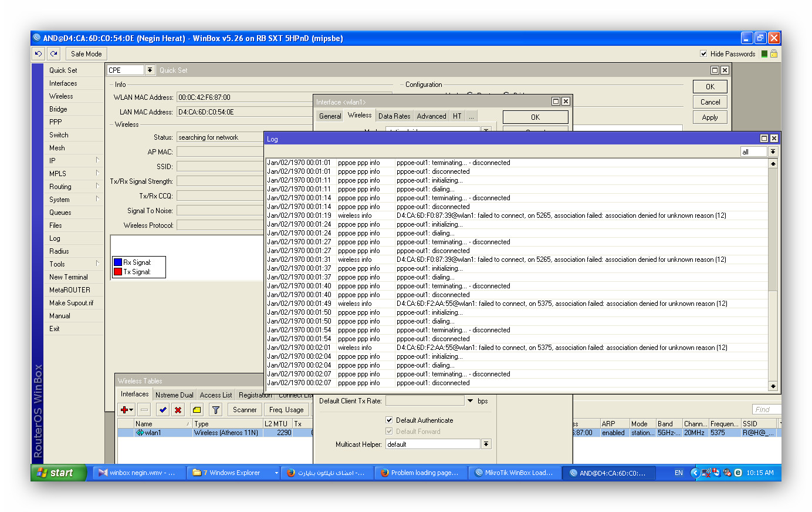Maximize the Log window with its restore icon
The height and width of the screenshot is (512, 812).
[x=764, y=139]
